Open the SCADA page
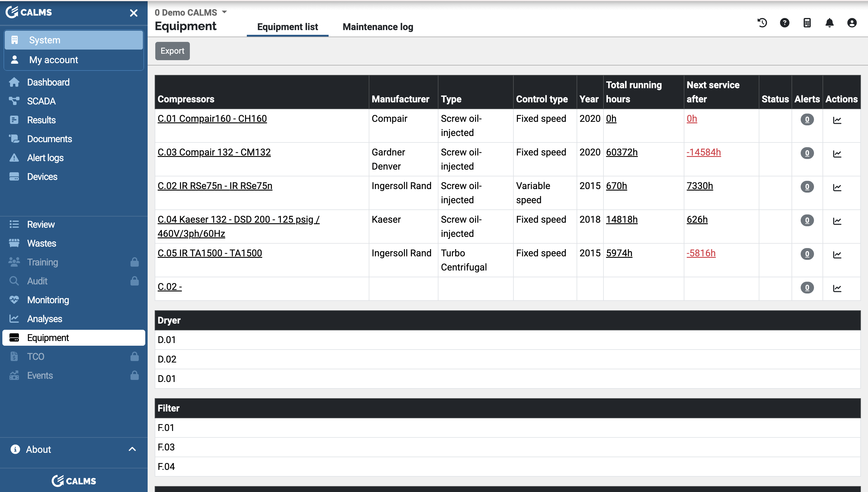This screenshot has width=868, height=492. 74,101
